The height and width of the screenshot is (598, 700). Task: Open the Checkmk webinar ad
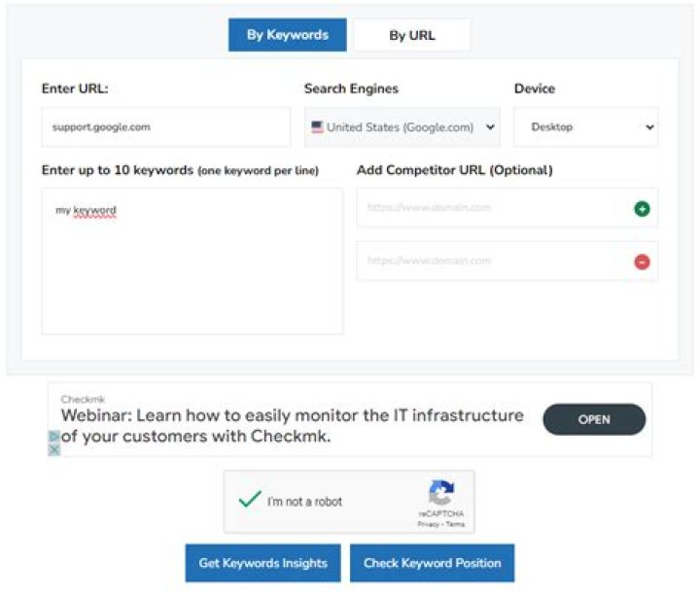point(594,419)
